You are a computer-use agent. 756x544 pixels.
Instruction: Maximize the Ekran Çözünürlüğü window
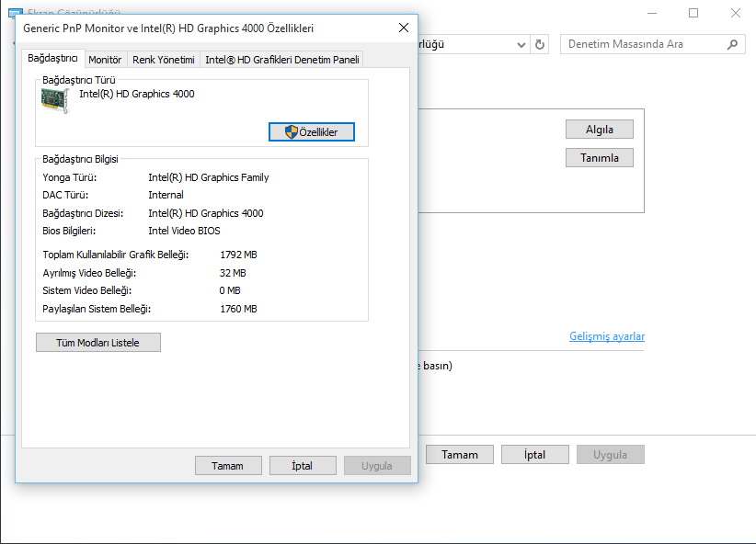tap(693, 13)
